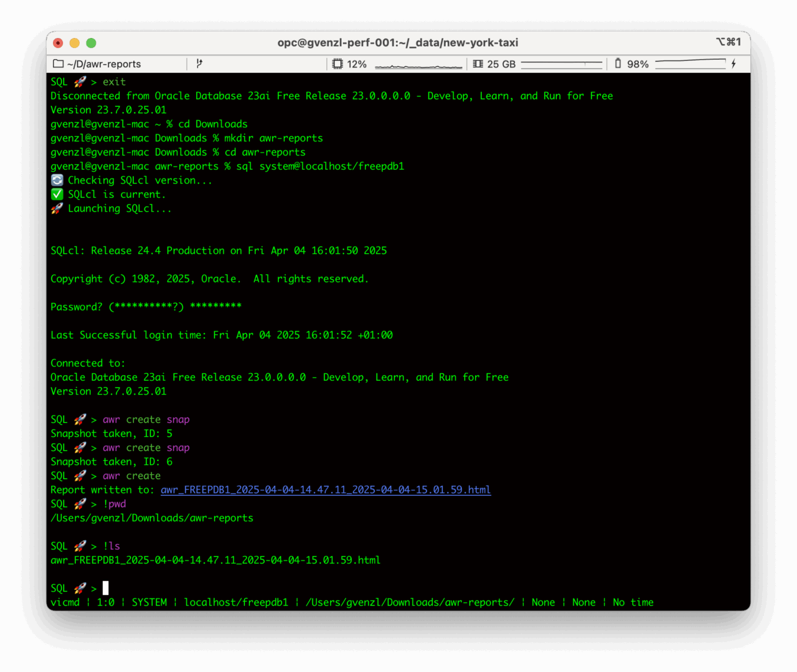Click the RAM icon next to 25 GB
Image resolution: width=797 pixels, height=672 pixels.
pyautogui.click(x=478, y=63)
